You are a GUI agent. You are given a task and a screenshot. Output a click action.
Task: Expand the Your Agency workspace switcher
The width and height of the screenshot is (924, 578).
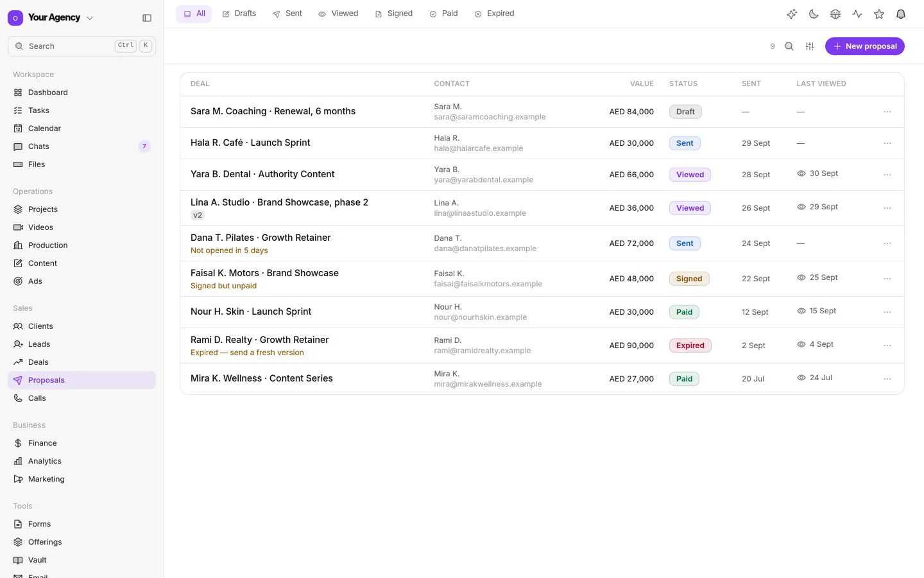point(51,18)
